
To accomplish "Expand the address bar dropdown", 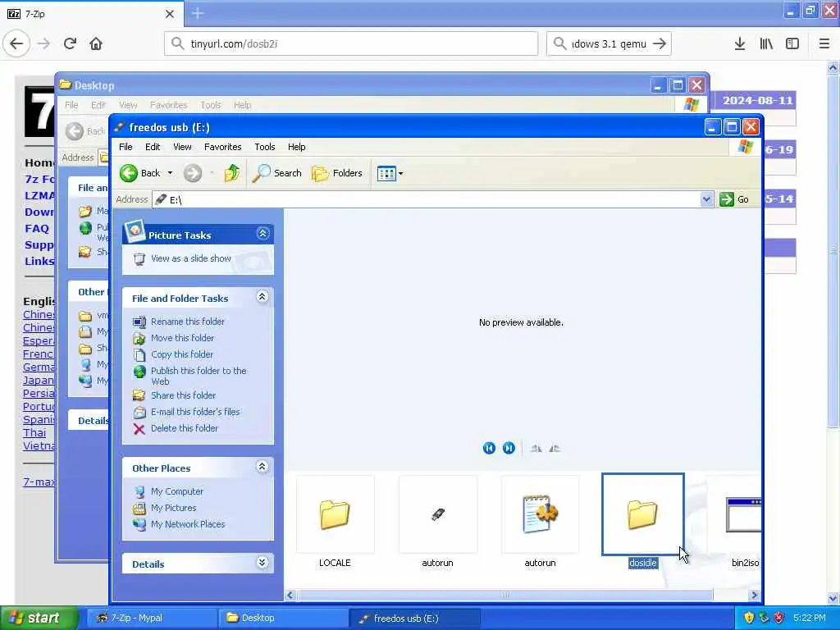I will [x=706, y=199].
